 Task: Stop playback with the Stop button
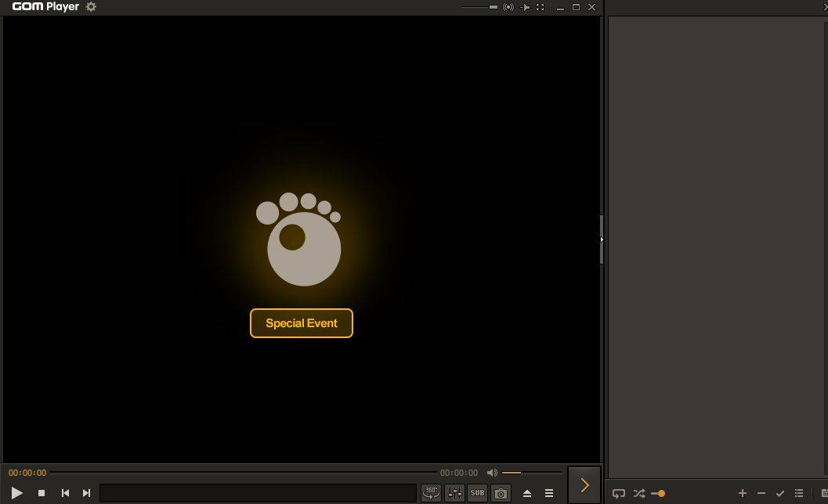pos(42,493)
